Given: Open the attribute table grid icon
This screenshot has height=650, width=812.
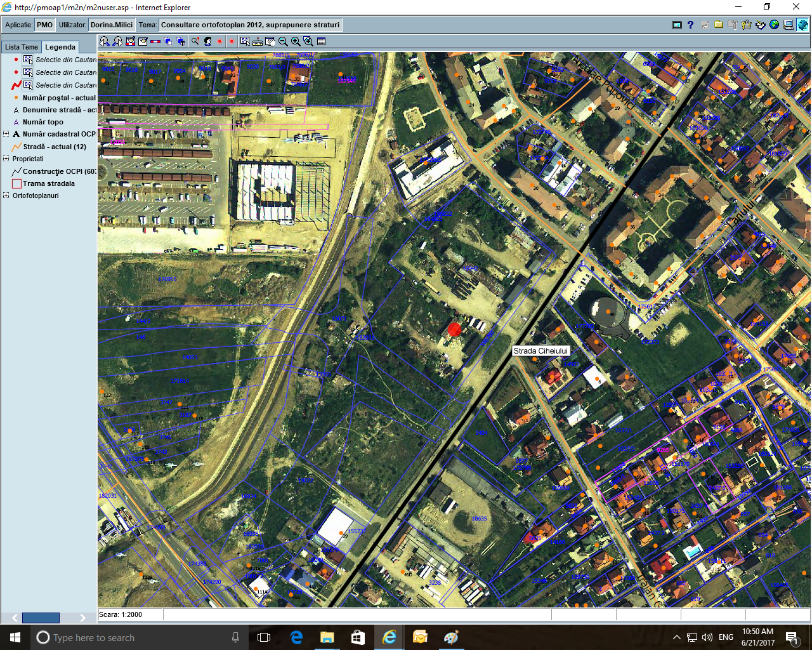Looking at the screenshot, I should (321, 42).
